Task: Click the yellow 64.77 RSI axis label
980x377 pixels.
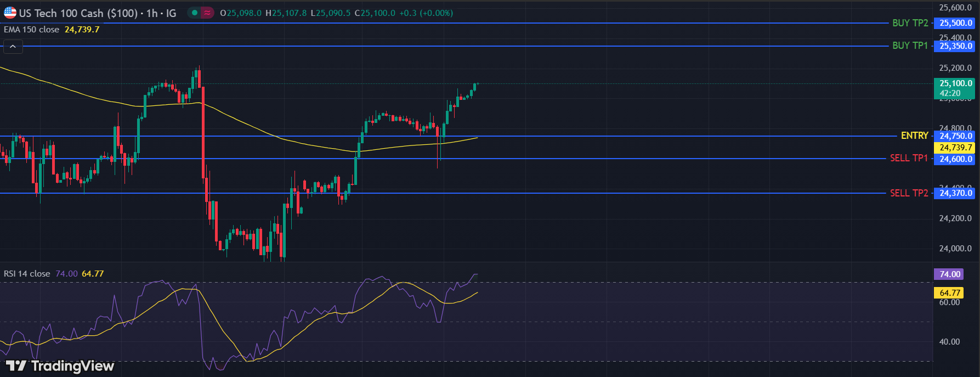Action: tap(950, 293)
